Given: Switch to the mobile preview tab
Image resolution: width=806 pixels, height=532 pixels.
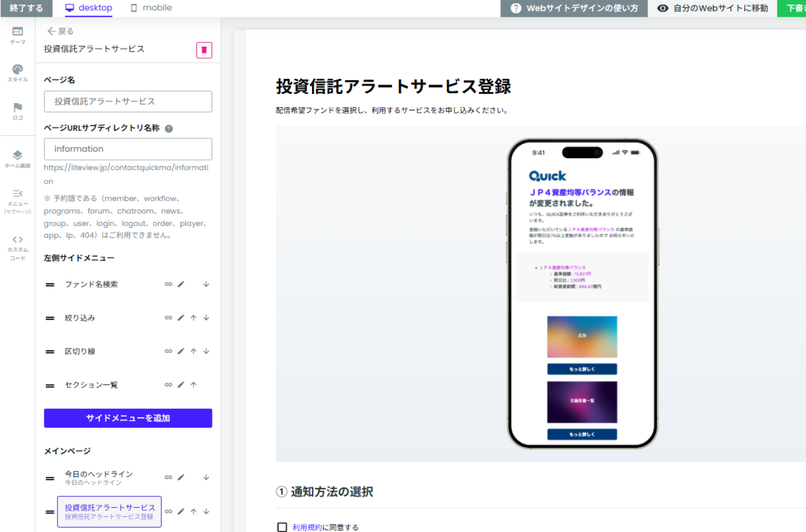Looking at the screenshot, I should point(151,8).
